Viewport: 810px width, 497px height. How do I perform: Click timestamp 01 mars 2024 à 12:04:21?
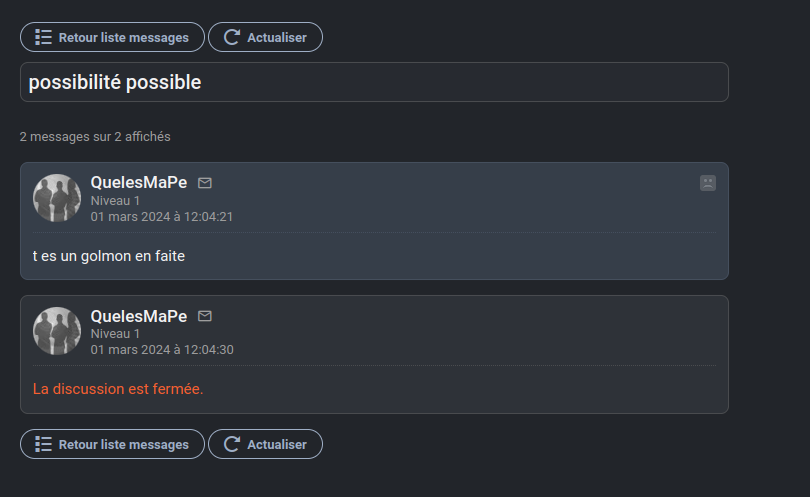coord(162,216)
